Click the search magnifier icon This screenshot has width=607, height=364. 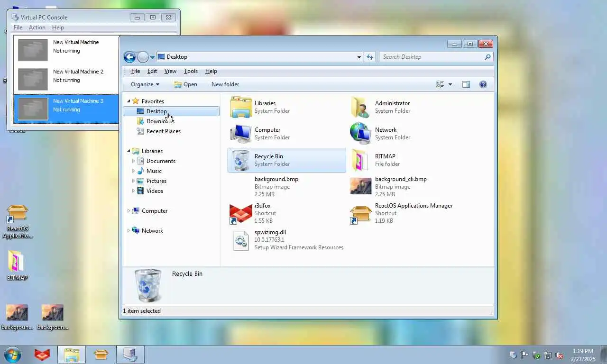(x=487, y=57)
